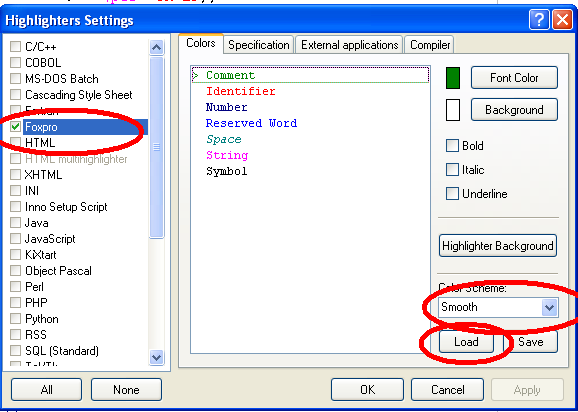Click the Background button

coord(514,109)
